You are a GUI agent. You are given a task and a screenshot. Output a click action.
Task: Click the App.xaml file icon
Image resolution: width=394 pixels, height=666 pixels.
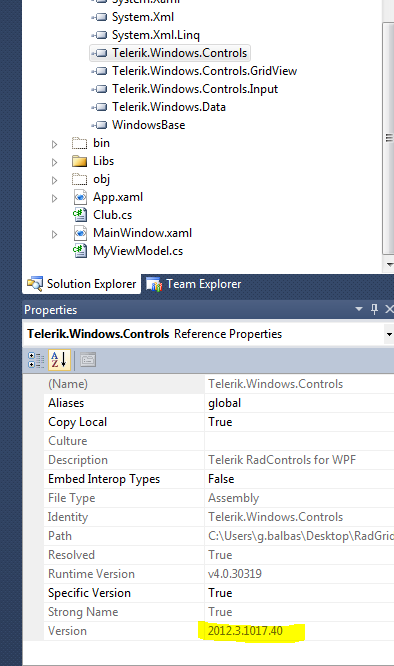coord(80,197)
